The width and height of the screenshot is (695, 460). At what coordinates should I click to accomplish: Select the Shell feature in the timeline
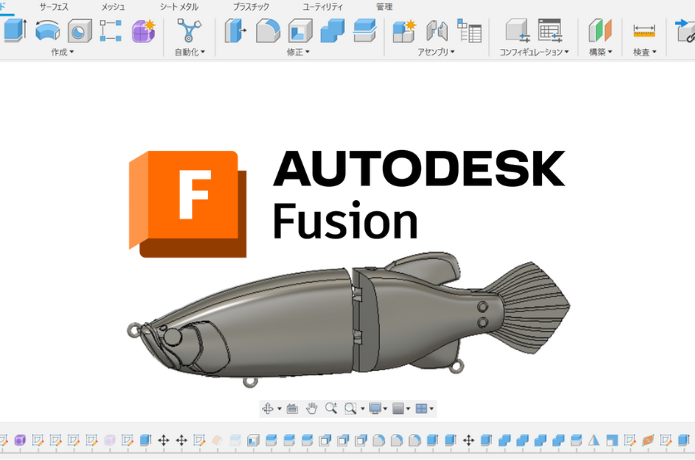[253, 440]
